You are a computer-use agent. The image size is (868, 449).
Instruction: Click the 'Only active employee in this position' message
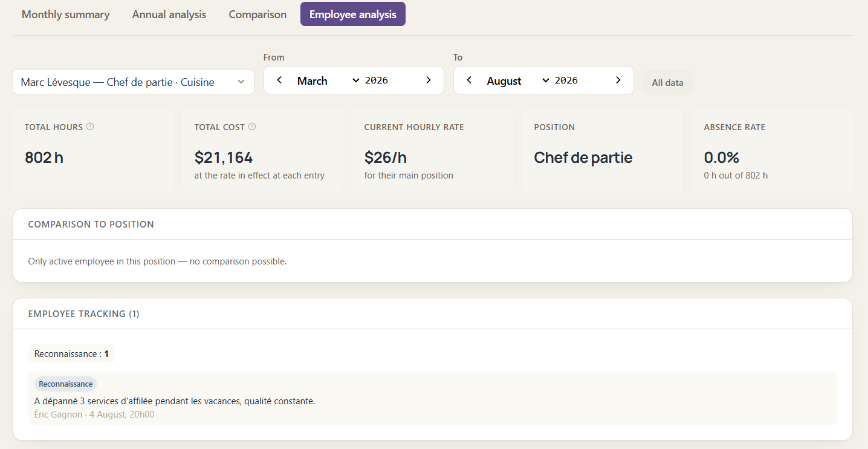[157, 261]
